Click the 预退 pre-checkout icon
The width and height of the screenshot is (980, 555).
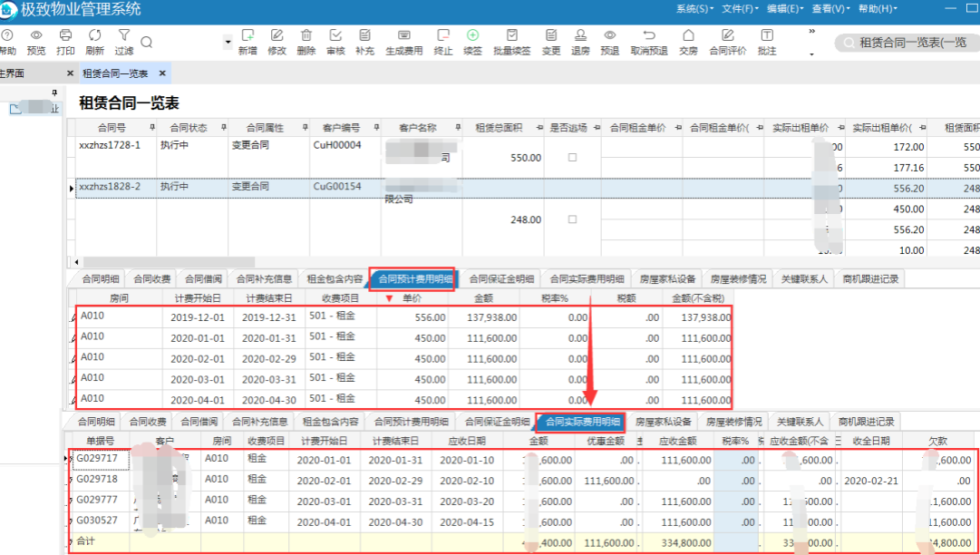pyautogui.click(x=610, y=42)
